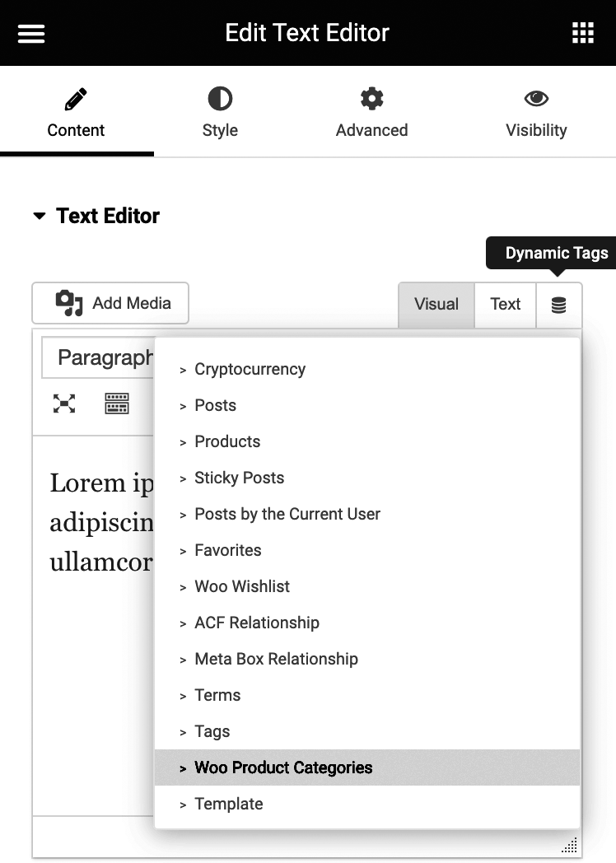Open the Elementor hamburger menu
The width and height of the screenshot is (616, 863).
tap(30, 33)
